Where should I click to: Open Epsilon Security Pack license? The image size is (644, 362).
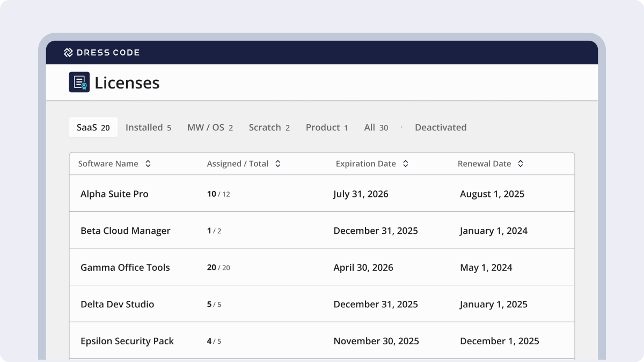click(x=127, y=341)
